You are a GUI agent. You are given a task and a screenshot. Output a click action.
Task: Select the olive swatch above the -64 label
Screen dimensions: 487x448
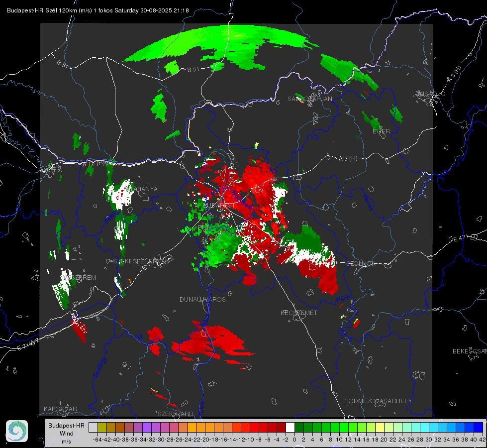[x=102, y=428]
